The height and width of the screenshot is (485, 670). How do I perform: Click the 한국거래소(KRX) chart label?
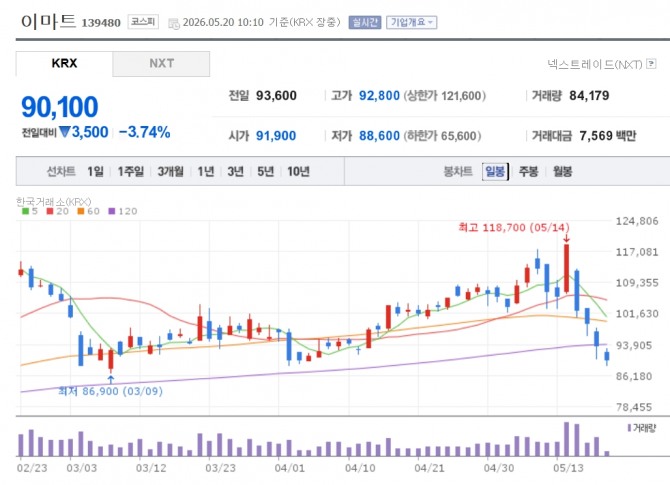click(x=53, y=202)
